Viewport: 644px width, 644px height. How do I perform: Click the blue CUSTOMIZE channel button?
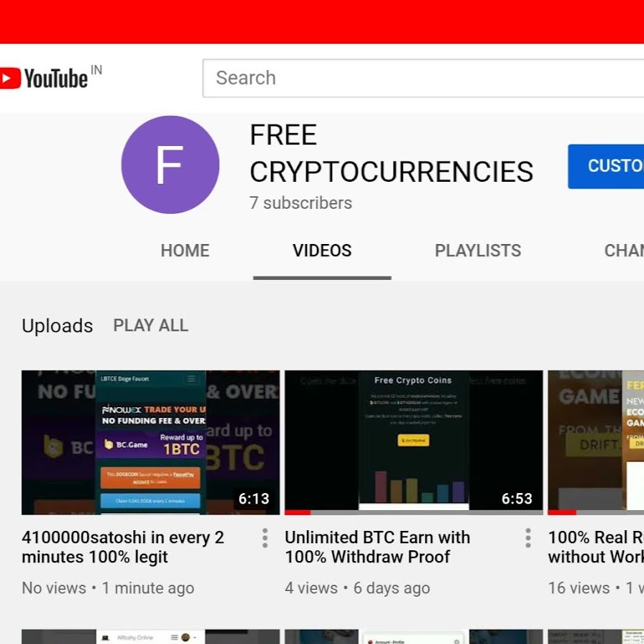[606, 166]
